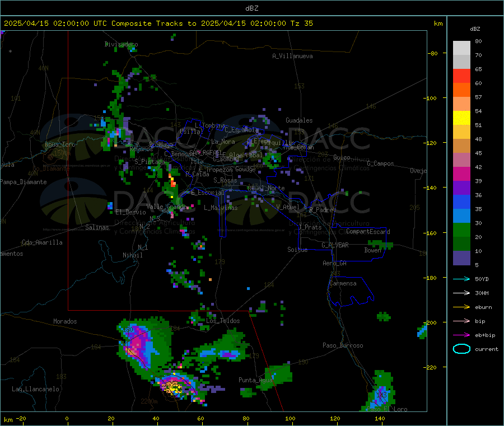
Task: Click the Divisadero map label
Action: (x=121, y=44)
